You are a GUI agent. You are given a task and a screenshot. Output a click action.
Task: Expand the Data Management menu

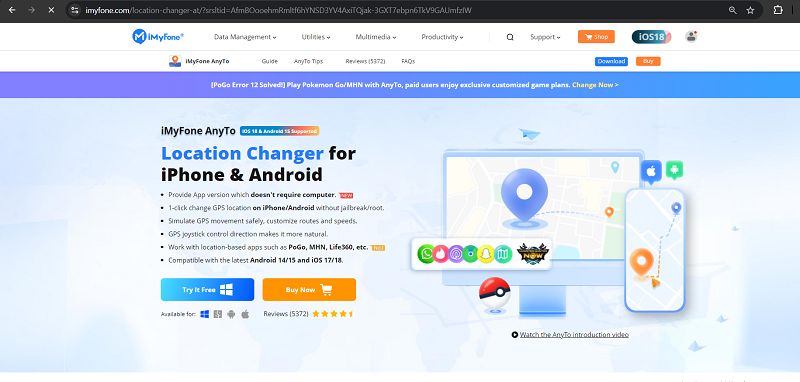245,37
